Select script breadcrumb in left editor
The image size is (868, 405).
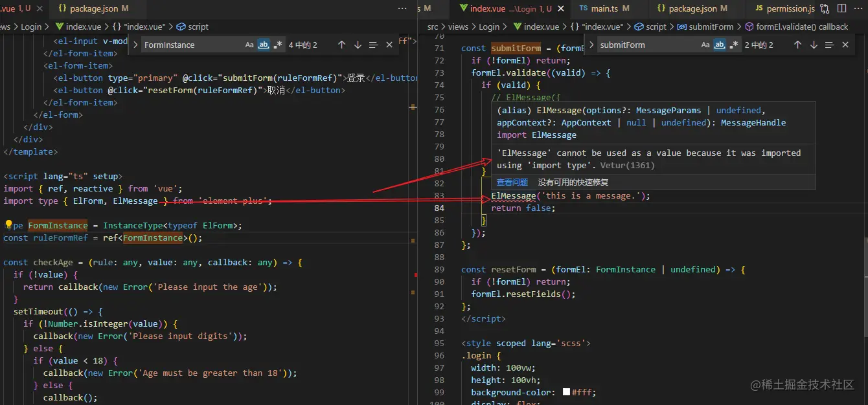tap(192, 27)
